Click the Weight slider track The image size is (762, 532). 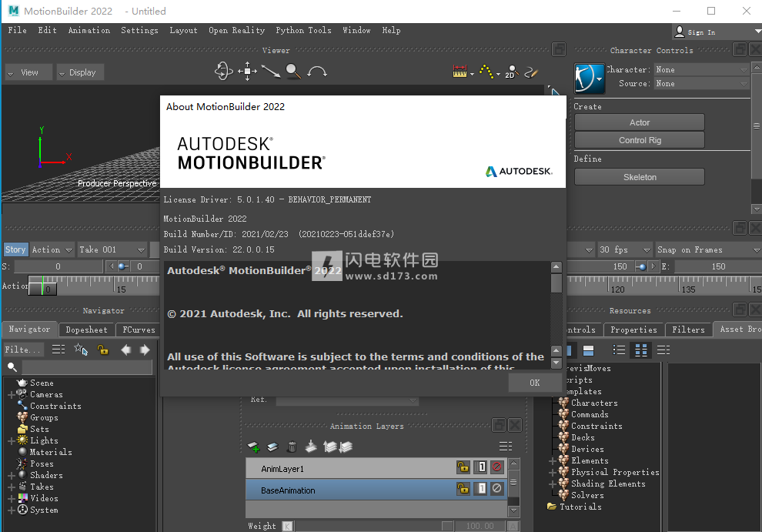tap(374, 526)
